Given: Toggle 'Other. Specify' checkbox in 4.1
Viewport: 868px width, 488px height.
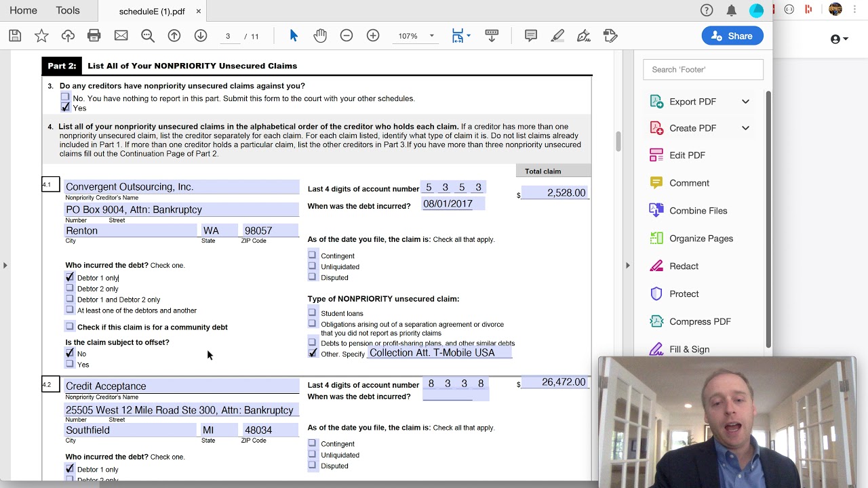Looking at the screenshot, I should 312,353.
